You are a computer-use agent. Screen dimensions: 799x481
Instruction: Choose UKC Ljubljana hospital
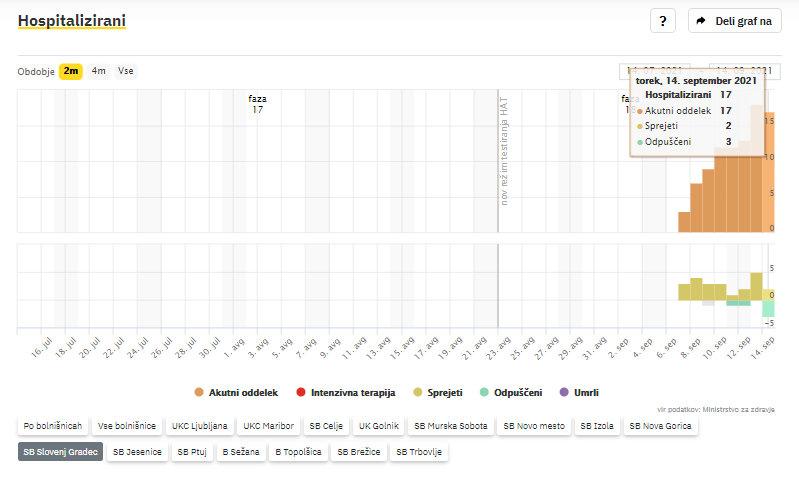click(x=199, y=426)
